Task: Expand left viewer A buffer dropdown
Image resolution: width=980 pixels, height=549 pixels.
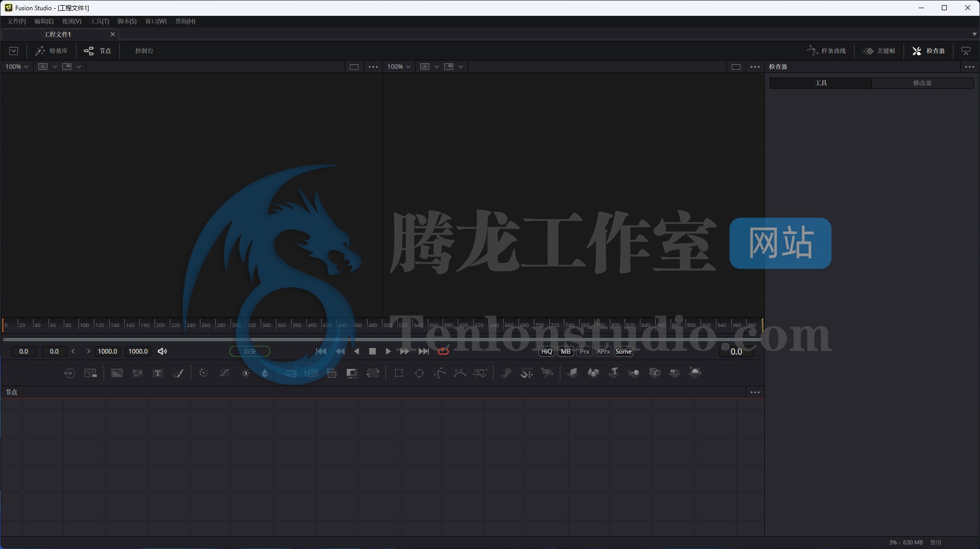Action: 55,67
